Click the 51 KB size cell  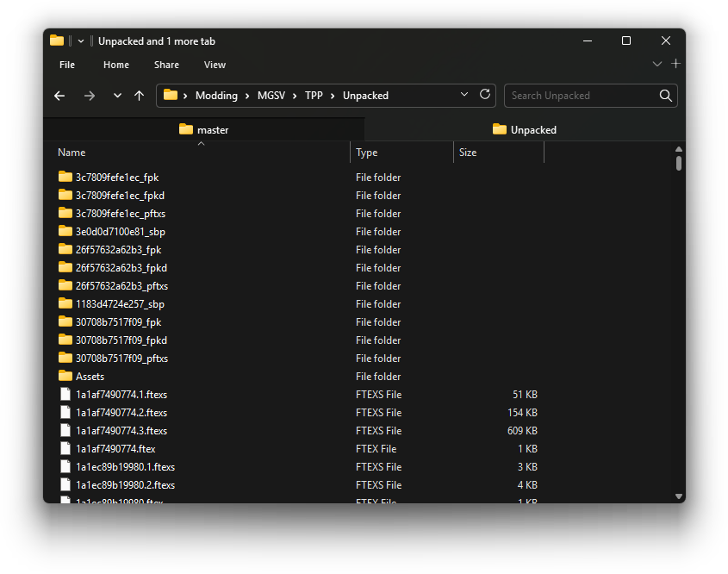pos(525,395)
